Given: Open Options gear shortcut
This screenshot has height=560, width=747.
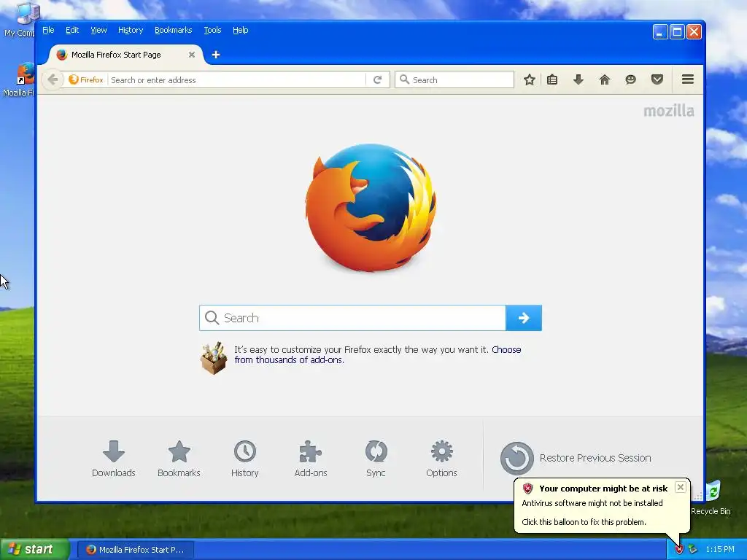Looking at the screenshot, I should [441, 459].
